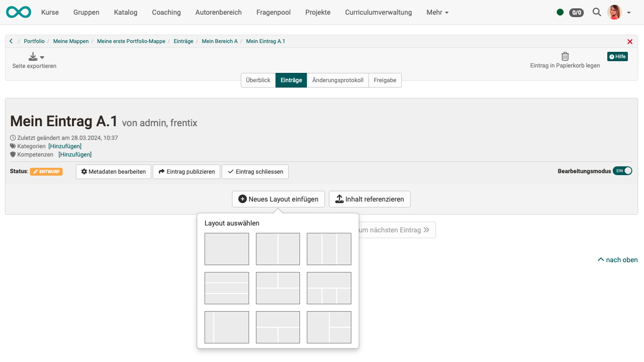The width and height of the screenshot is (644, 362).
Task: Click the green online status indicator
Action: [560, 12]
